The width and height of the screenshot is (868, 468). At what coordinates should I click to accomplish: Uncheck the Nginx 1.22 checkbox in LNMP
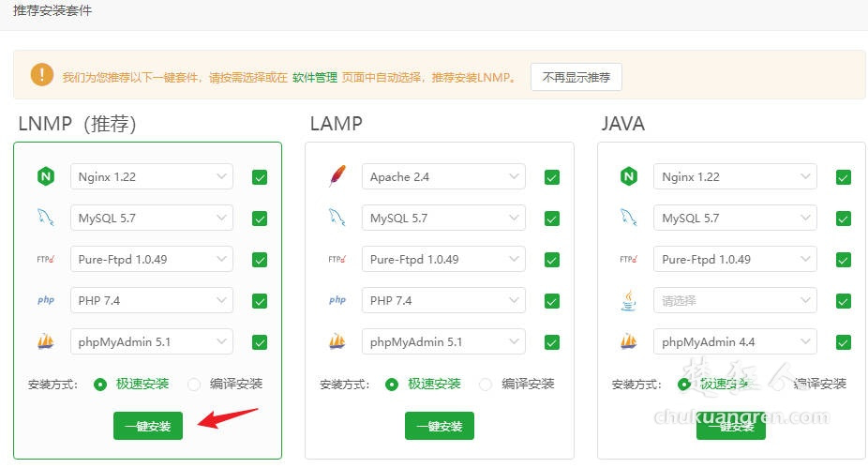point(260,177)
